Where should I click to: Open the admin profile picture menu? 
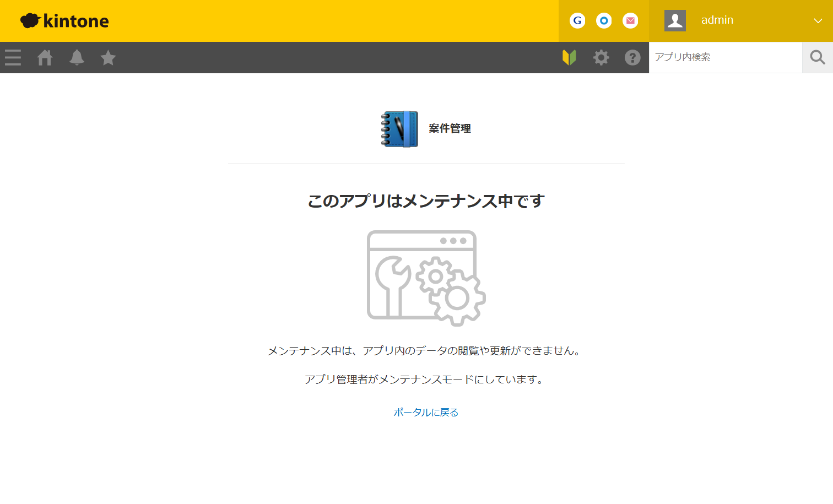coord(675,20)
